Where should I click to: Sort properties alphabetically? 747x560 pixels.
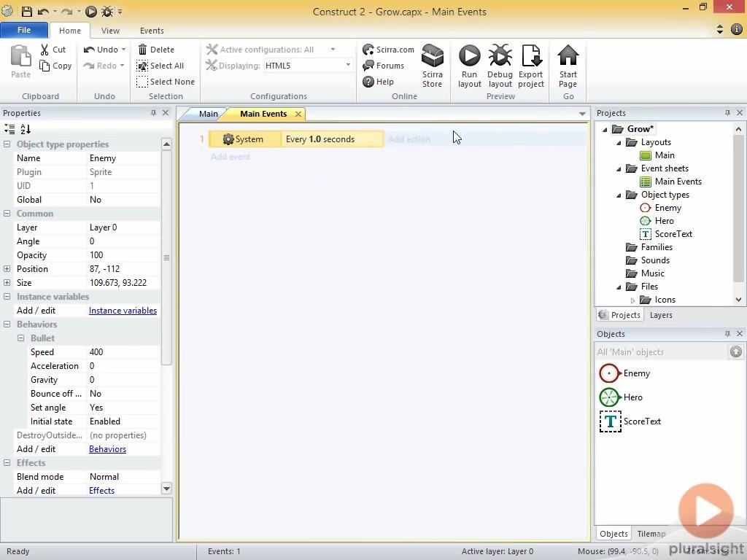point(26,129)
